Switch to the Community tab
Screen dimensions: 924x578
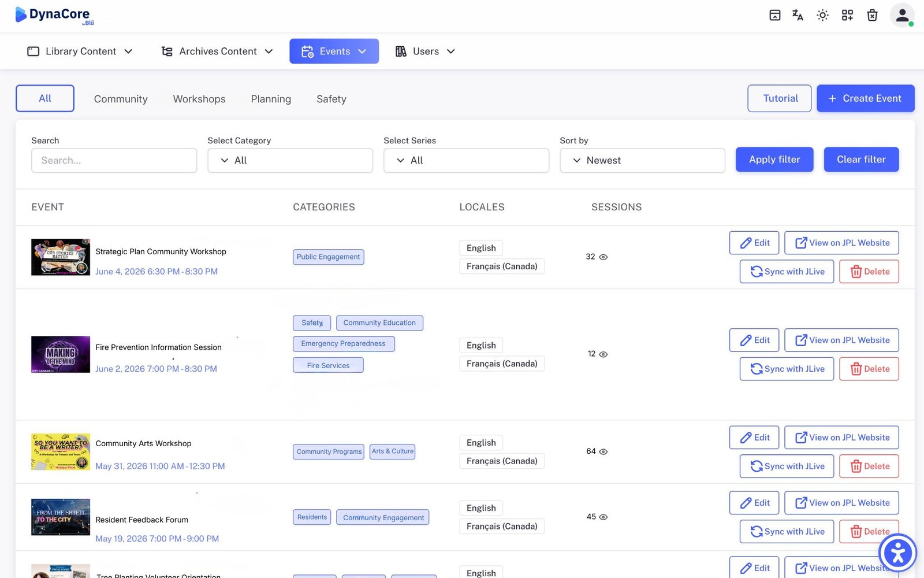coord(121,99)
